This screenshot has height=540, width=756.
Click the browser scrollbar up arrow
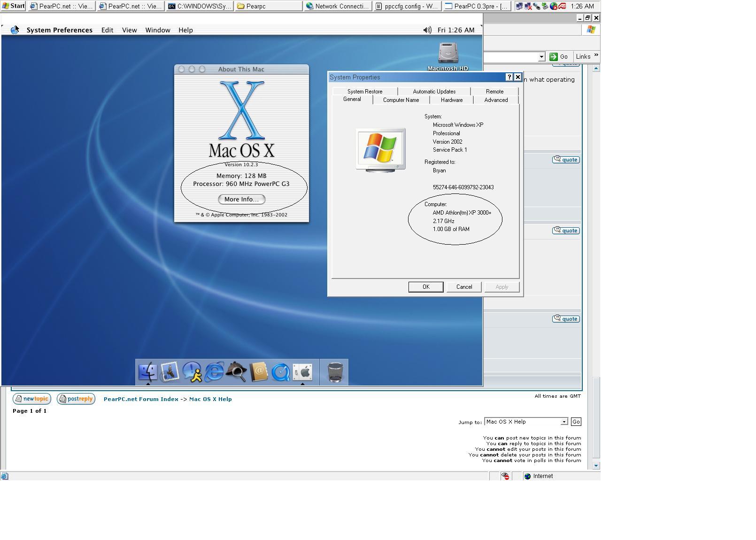pyautogui.click(x=596, y=68)
